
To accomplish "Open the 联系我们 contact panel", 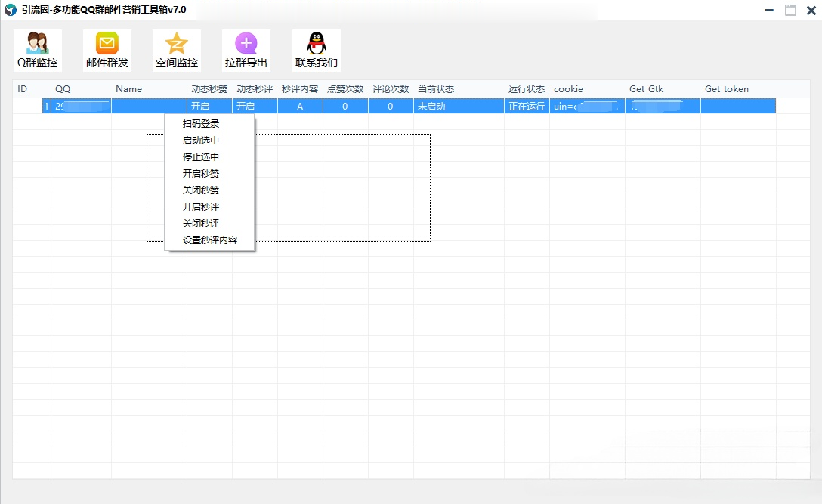I will (x=316, y=50).
